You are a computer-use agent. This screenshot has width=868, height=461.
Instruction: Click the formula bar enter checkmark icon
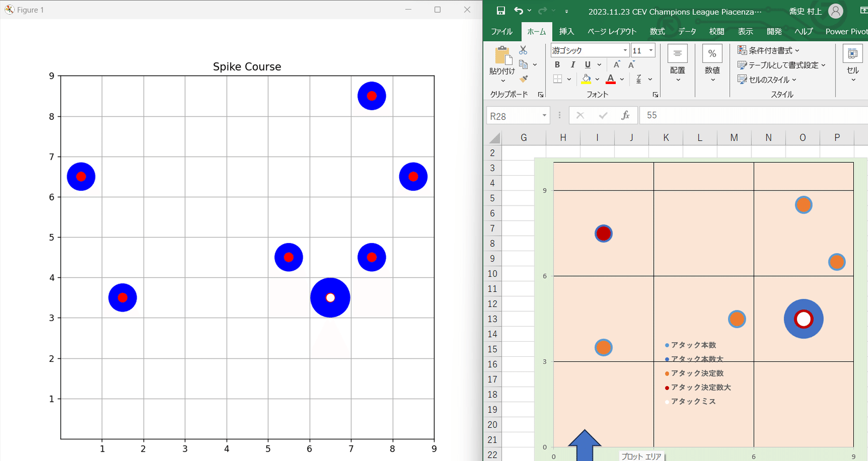[x=603, y=116]
